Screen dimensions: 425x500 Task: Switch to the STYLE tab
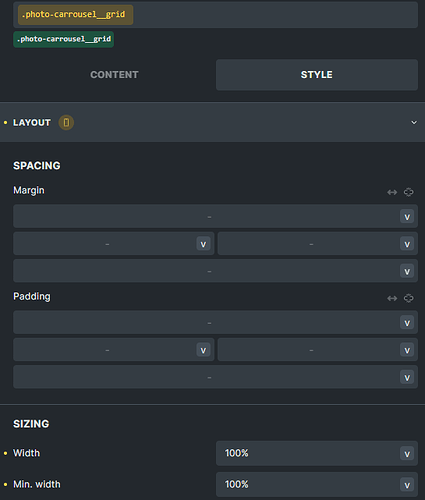[317, 75]
